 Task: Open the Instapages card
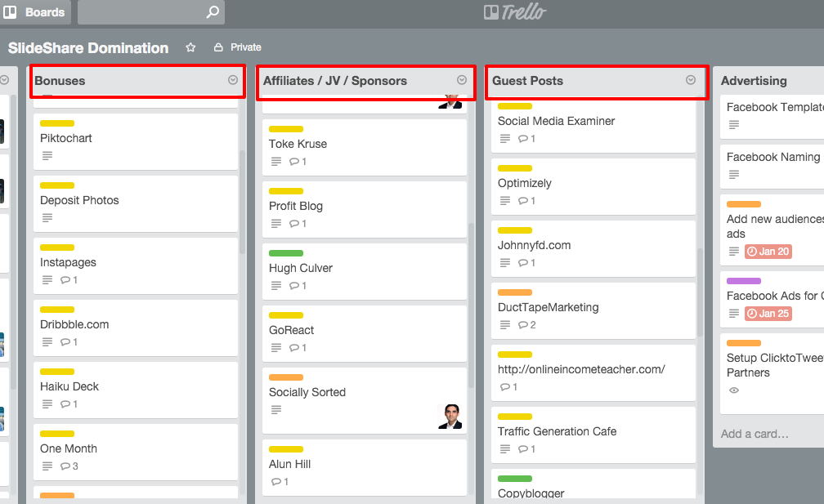[136, 265]
